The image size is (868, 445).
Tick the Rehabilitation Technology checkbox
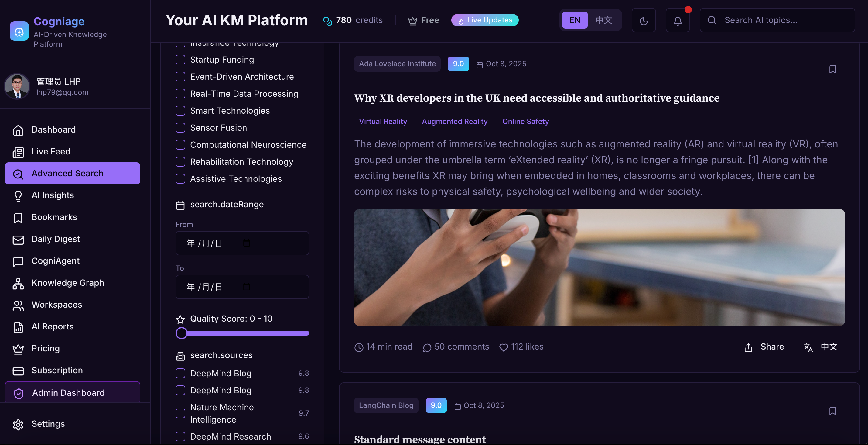click(180, 162)
